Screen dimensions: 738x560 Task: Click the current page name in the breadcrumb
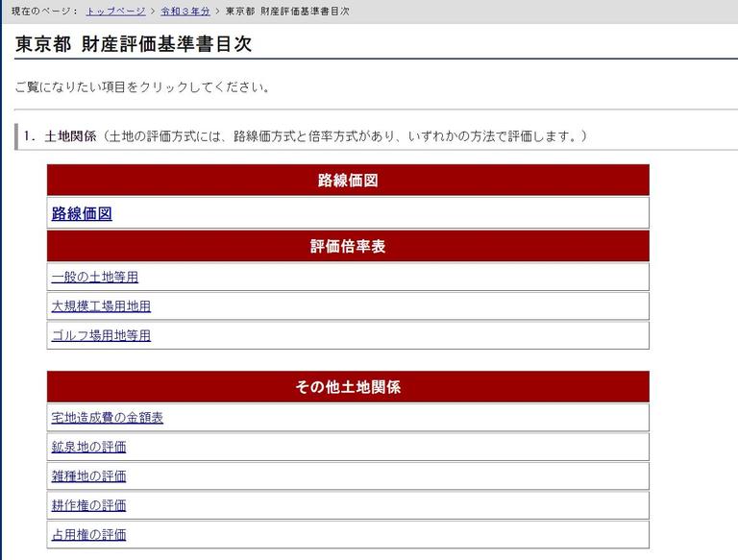(287, 12)
